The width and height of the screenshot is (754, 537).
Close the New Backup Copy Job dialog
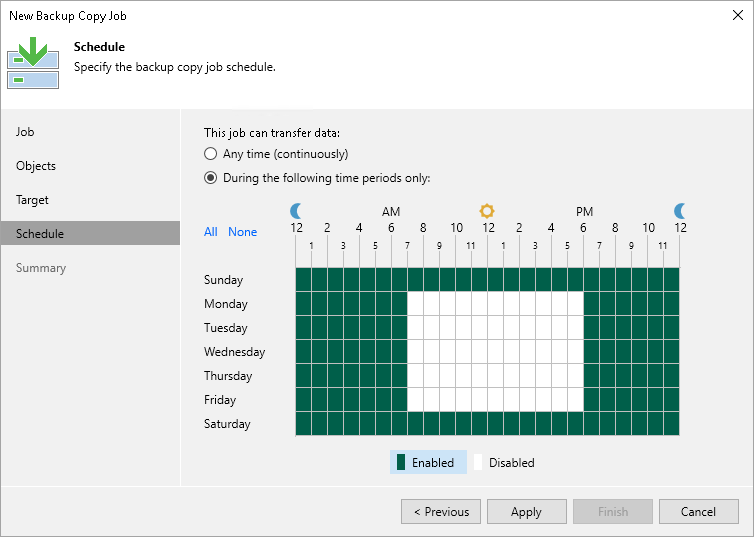(x=738, y=15)
